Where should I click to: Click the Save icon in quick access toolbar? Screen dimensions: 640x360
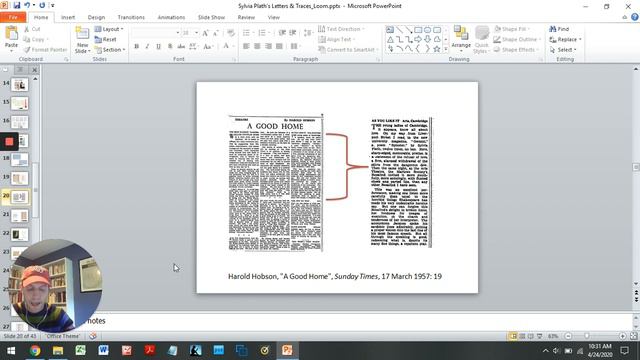[17, 5]
